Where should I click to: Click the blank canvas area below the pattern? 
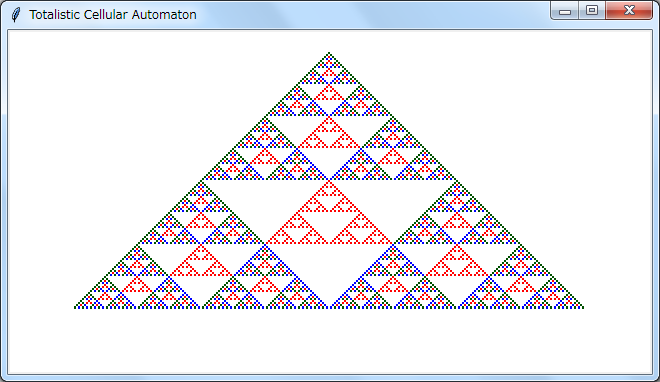(x=329, y=341)
